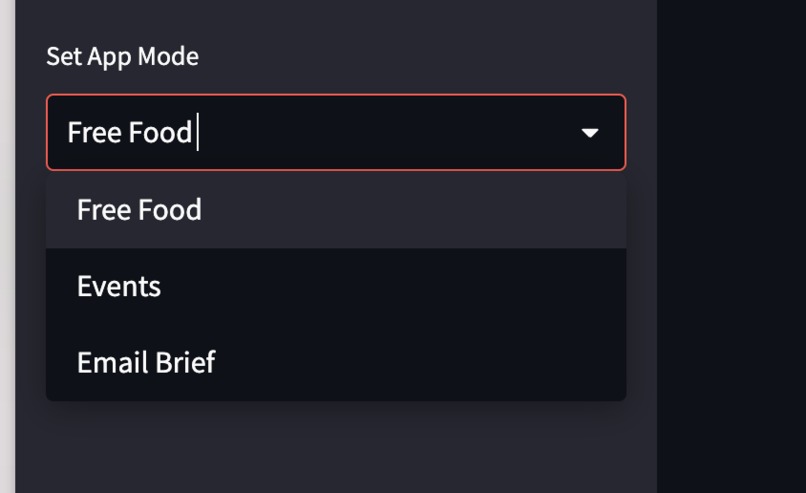This screenshot has width=806, height=493.
Task: Collapse the app mode dropdown with the caret
Action: point(590,133)
